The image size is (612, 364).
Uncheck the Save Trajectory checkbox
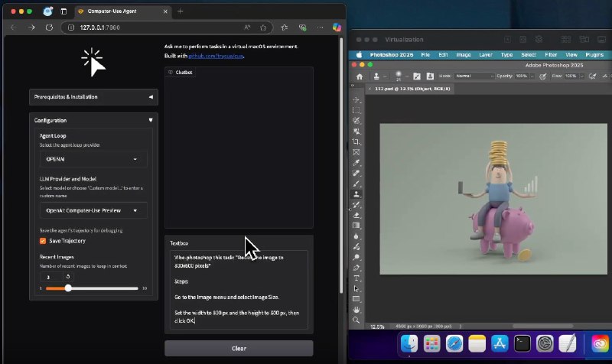click(x=43, y=241)
